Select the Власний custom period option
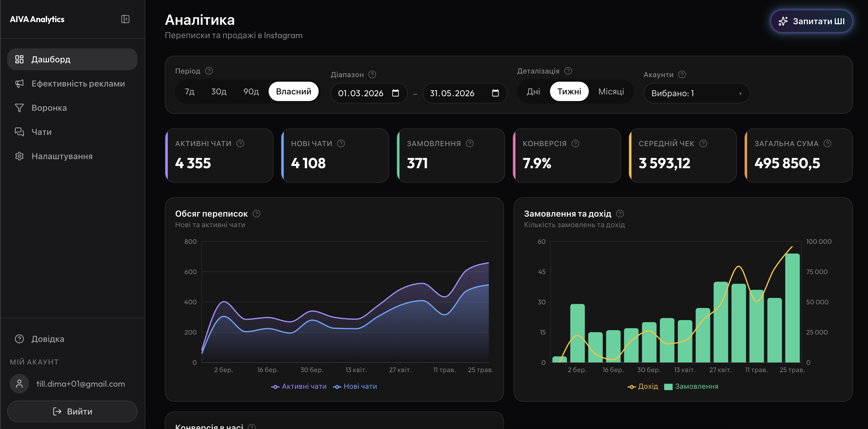This screenshot has width=868, height=429. [x=293, y=92]
